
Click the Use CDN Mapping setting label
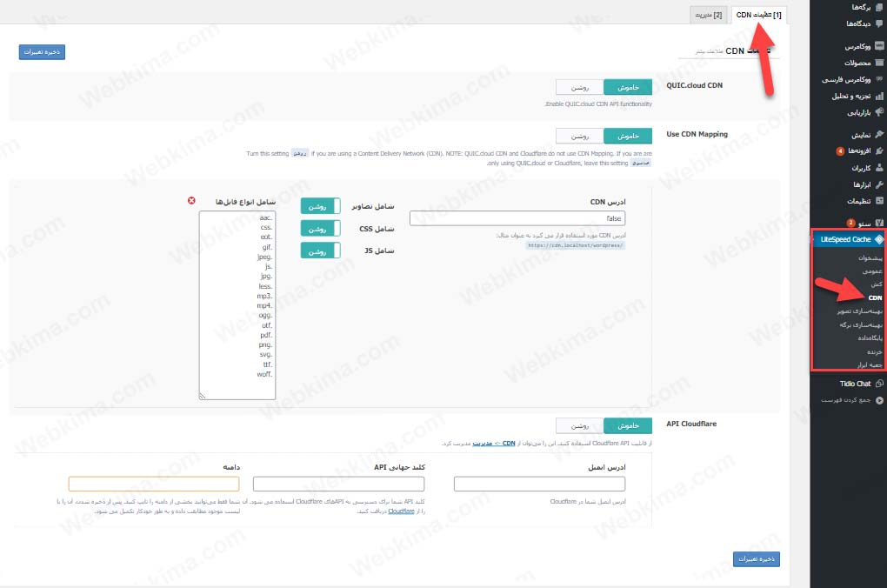click(x=697, y=134)
